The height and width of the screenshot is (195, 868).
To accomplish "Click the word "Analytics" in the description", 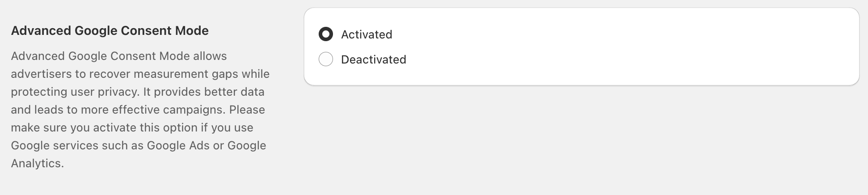I will [37, 163].
